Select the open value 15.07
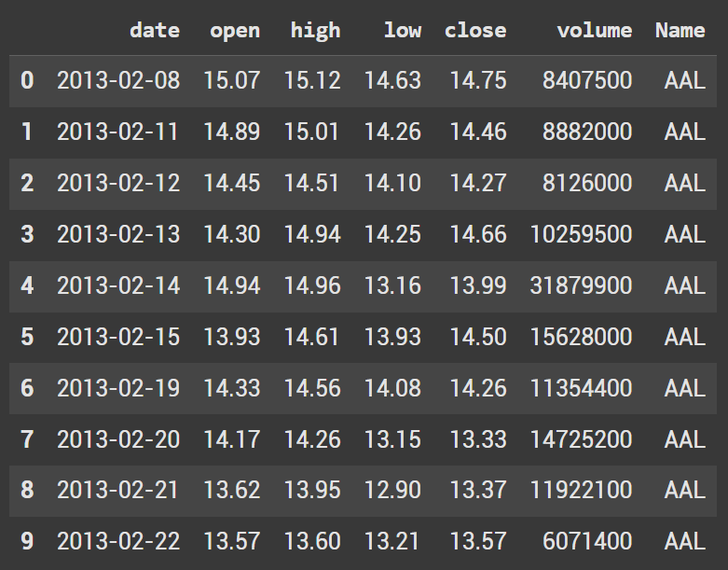 point(232,80)
